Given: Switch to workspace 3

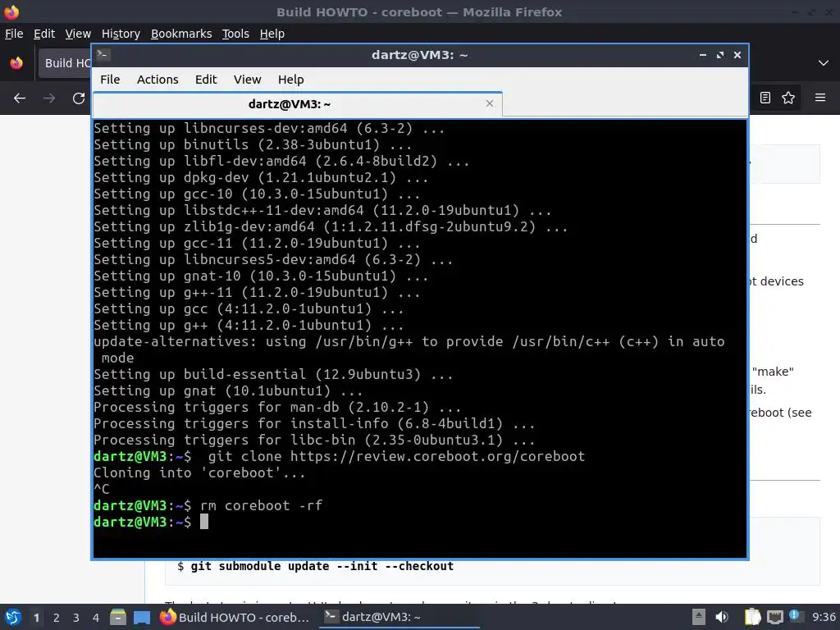Looking at the screenshot, I should 76,618.
